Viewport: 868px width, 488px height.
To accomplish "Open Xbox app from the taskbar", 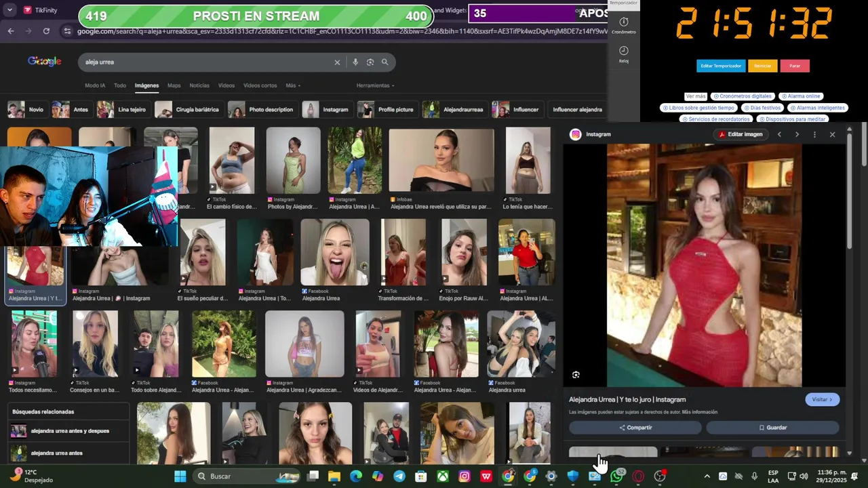I will (x=443, y=476).
